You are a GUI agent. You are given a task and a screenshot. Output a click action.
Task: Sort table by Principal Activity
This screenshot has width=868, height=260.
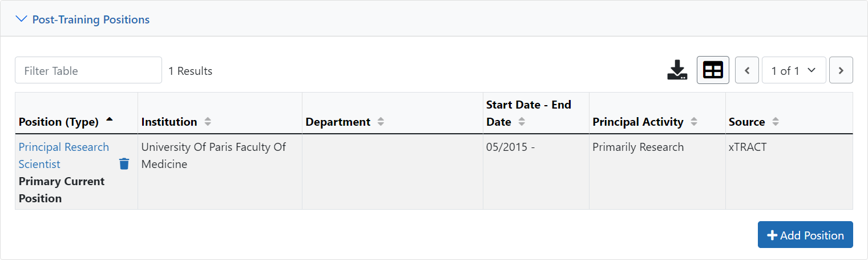[694, 122]
